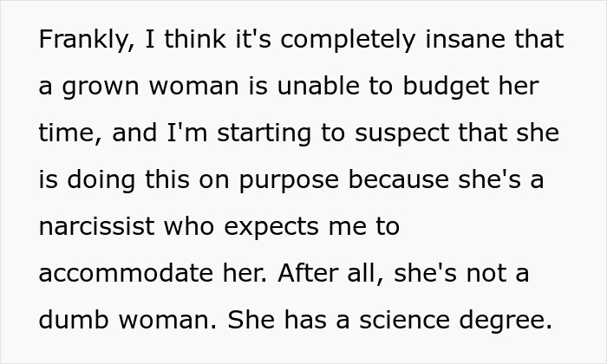Click the word 'think' in first line

[195, 39]
